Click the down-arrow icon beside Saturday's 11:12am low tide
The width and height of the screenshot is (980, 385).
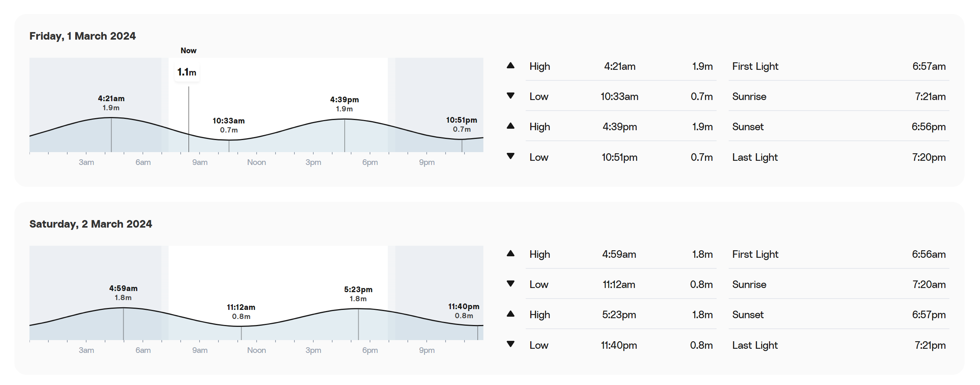[x=511, y=284]
